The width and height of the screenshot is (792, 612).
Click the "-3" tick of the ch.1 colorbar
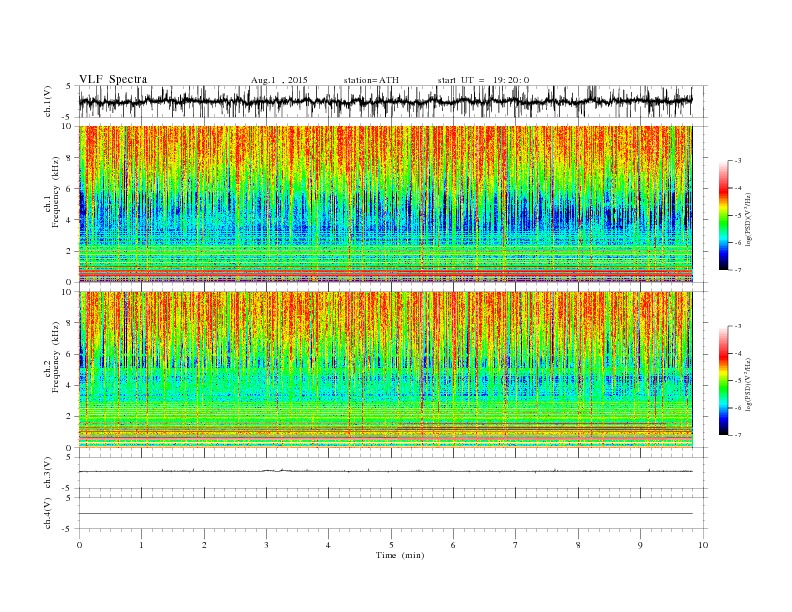point(737,161)
